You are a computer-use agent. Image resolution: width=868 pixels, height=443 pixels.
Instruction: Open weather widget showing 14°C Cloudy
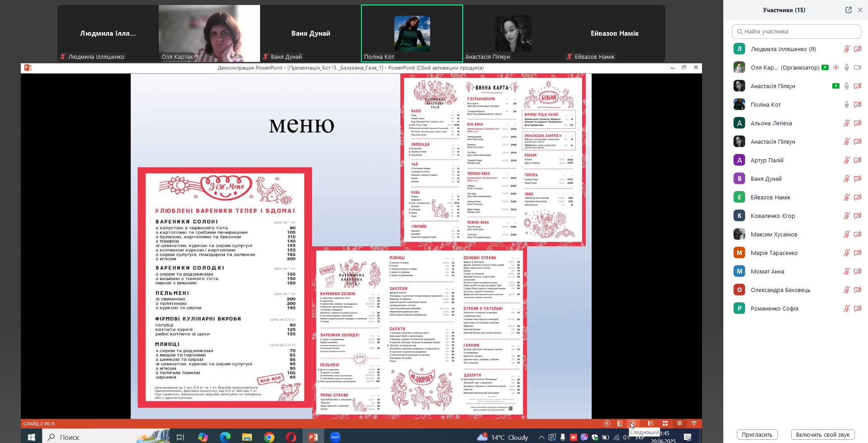[x=503, y=437]
